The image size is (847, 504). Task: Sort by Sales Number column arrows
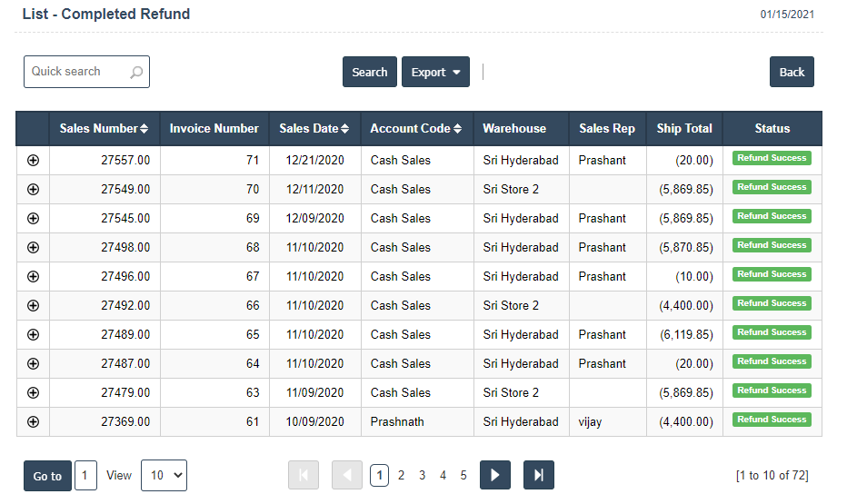(x=144, y=129)
